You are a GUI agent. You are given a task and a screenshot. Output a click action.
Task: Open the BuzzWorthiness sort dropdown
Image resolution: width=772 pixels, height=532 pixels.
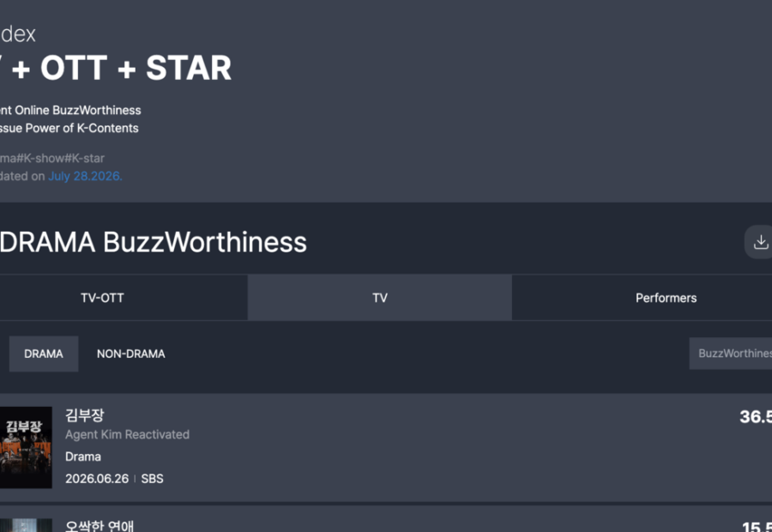pyautogui.click(x=731, y=354)
